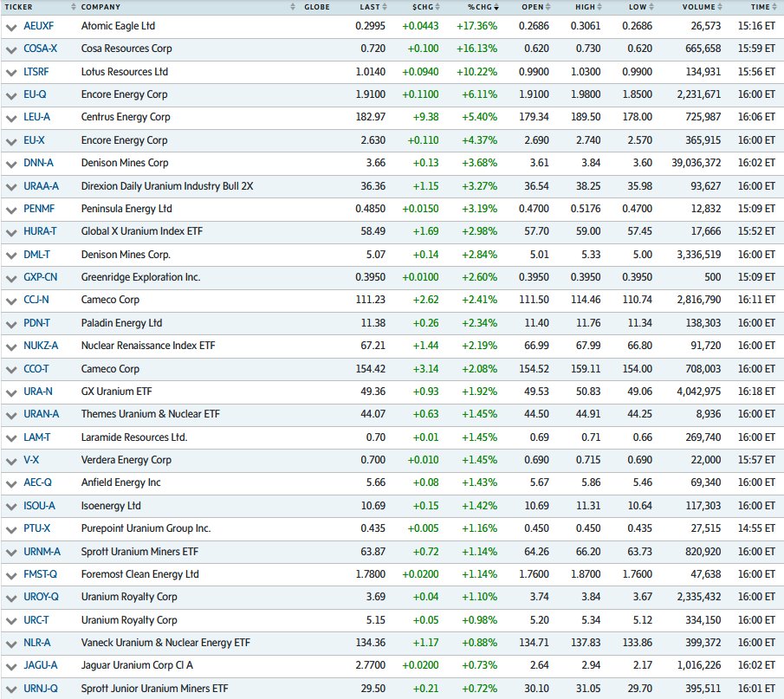Open the PDN-T ticker link
The height and width of the screenshot is (699, 784).
36,323
